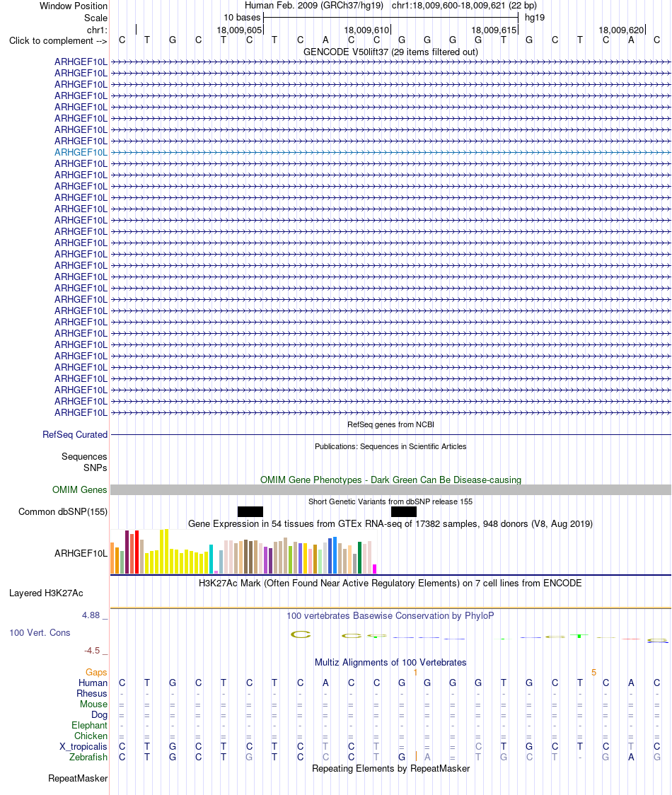Click the RefSeq Curated blue intron line
This screenshot has height=795, width=672.
point(390,434)
